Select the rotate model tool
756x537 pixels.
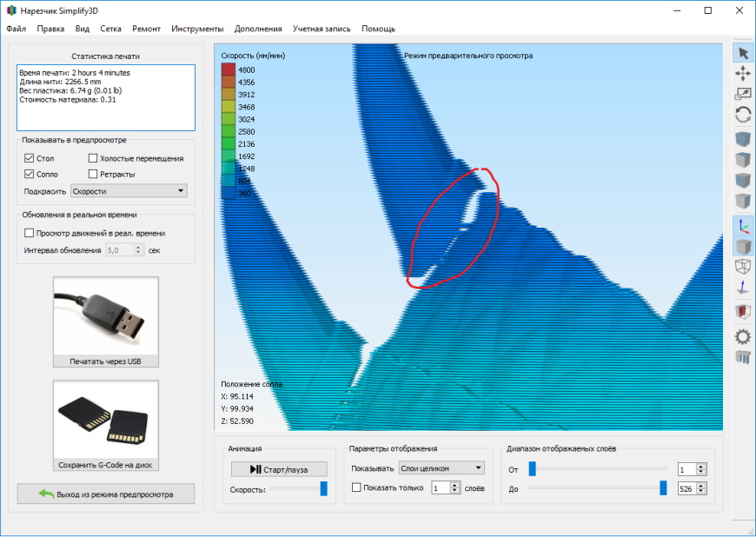click(742, 115)
